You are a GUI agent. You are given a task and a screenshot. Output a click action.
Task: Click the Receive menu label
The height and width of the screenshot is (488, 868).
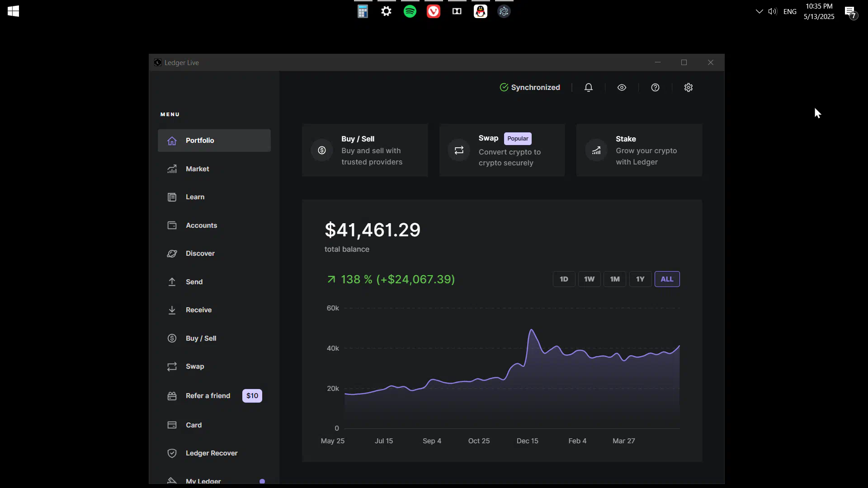pos(198,310)
